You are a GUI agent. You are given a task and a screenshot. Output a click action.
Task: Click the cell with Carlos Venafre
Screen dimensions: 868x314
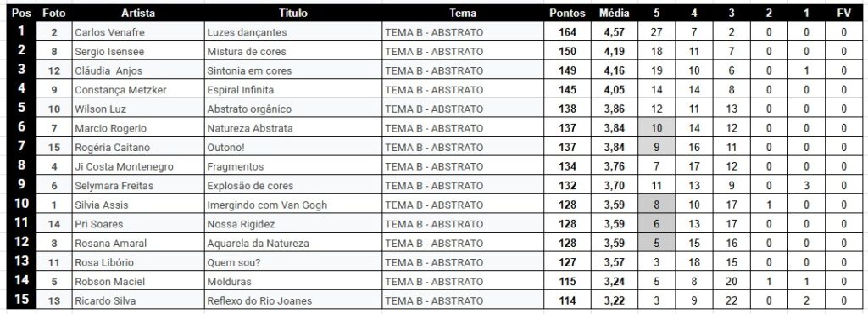(x=138, y=32)
